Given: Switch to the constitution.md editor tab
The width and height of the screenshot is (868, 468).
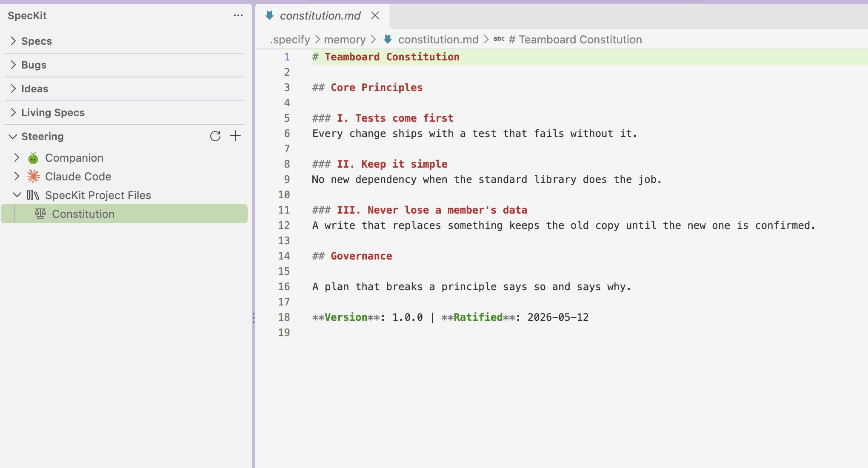Looking at the screenshot, I should [322, 16].
